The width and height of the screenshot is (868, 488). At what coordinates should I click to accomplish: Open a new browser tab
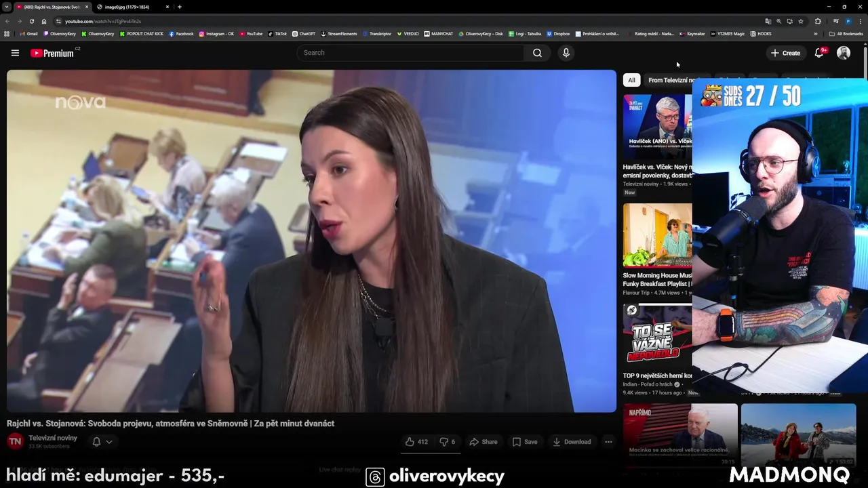pyautogui.click(x=179, y=7)
